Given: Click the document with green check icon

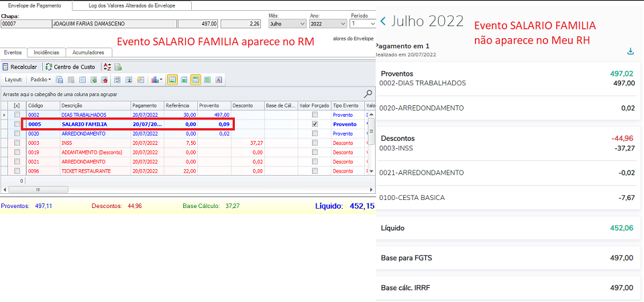Looking at the screenshot, I should click(118, 67).
